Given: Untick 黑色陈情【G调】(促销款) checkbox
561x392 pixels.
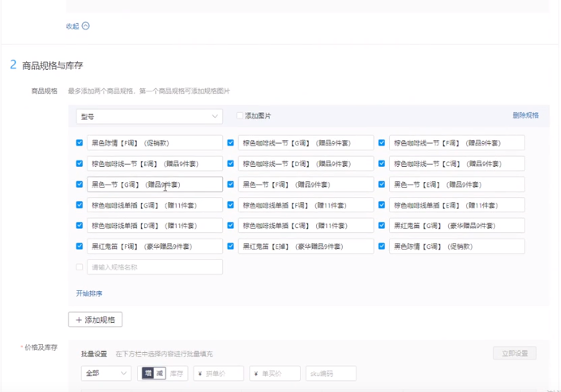Looking at the screenshot, I should (382, 246).
